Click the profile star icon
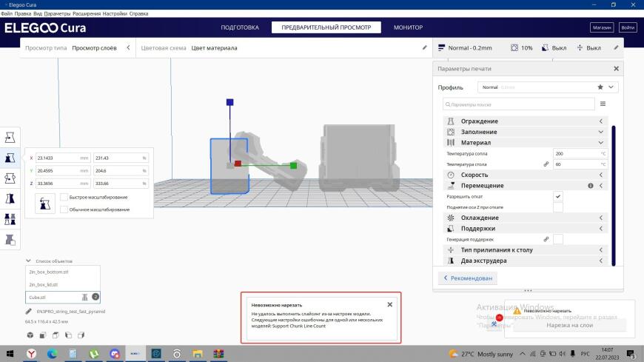Screen dimensions: 644x362 tap(600, 87)
